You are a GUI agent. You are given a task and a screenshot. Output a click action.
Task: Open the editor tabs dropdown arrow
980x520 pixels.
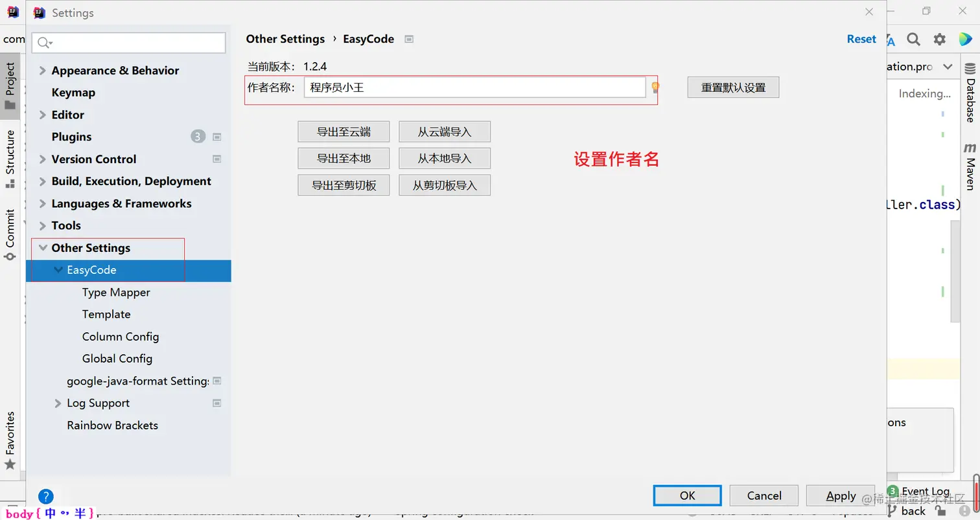948,67
